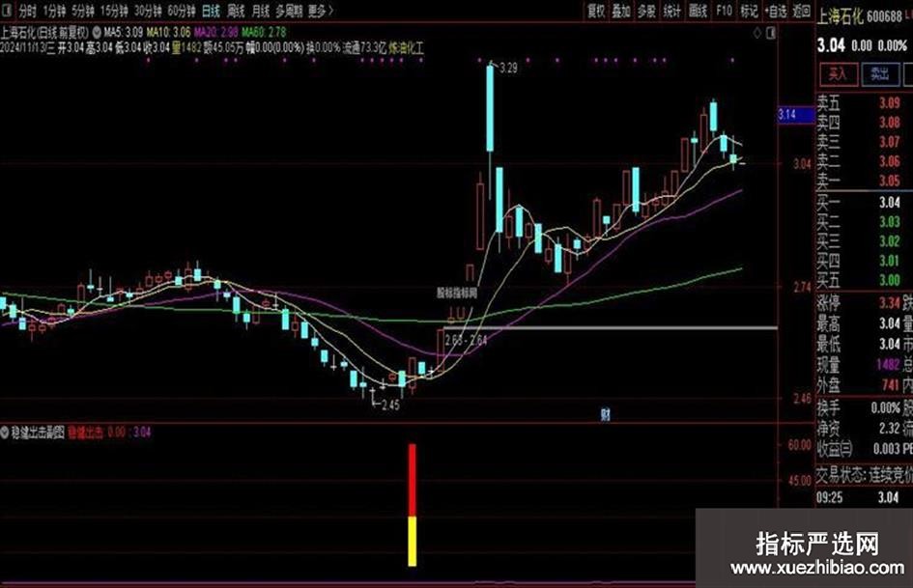
Task: Expand the 稳健出击副图 indicator dropdown icon
Action: [5, 433]
